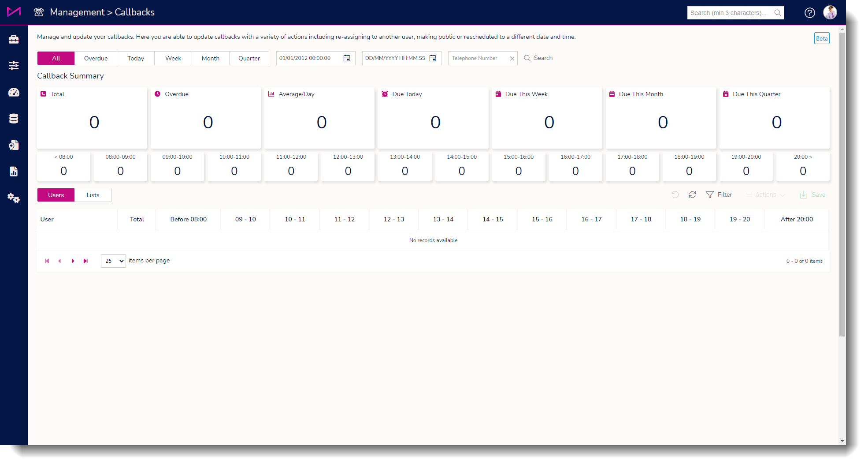
Task: Click the Due Today summary card
Action: [433, 118]
